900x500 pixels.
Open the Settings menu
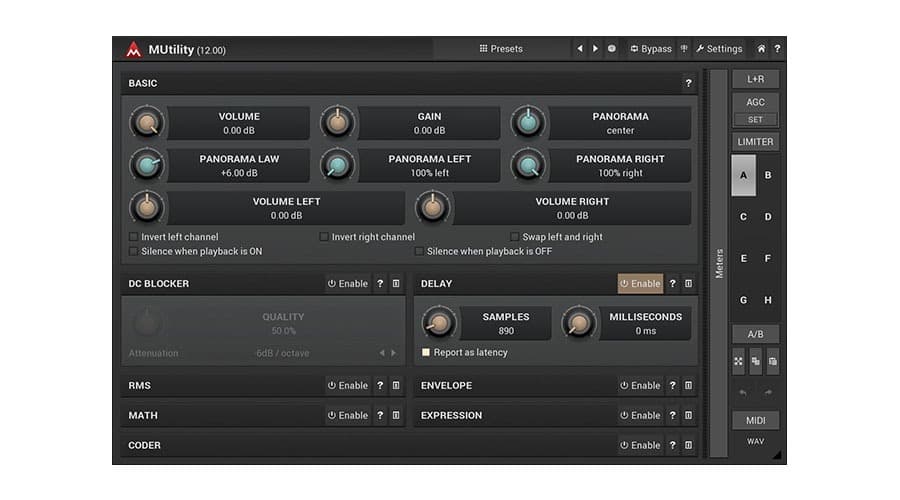pyautogui.click(x=719, y=49)
